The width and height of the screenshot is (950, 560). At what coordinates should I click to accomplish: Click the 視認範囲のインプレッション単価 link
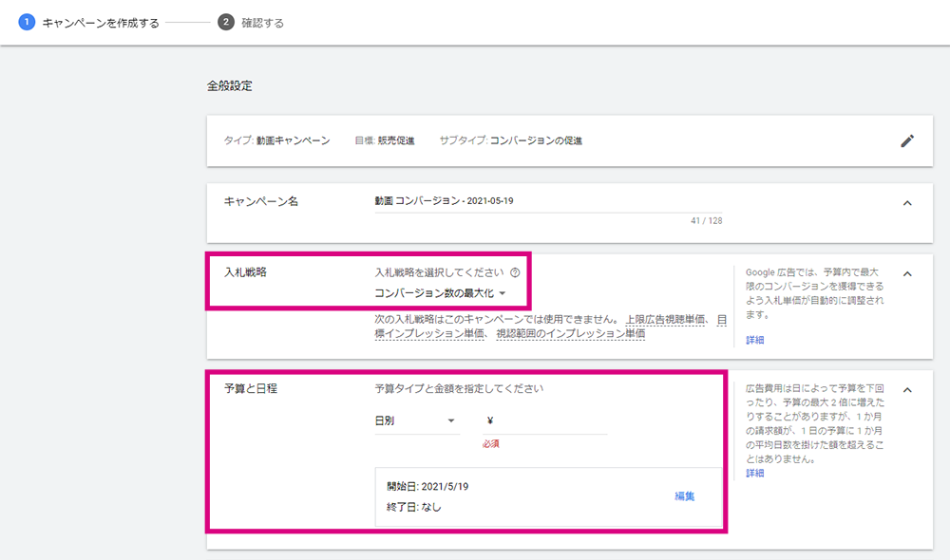[571, 333]
